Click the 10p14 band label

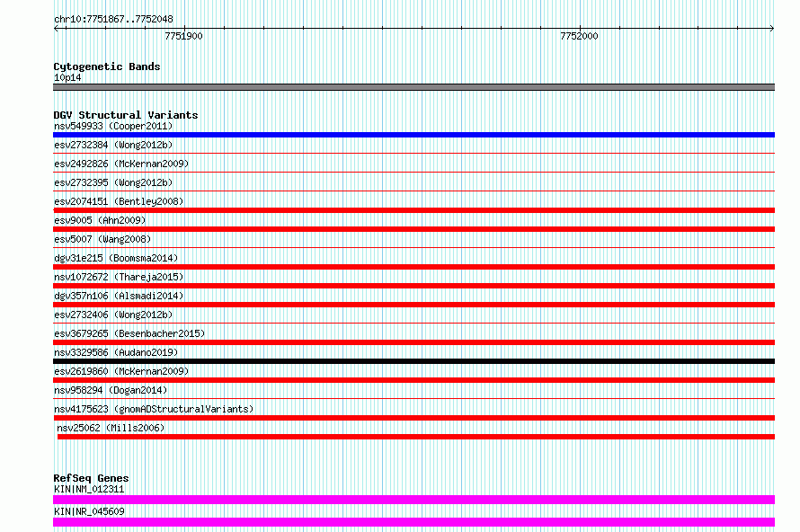67,77
